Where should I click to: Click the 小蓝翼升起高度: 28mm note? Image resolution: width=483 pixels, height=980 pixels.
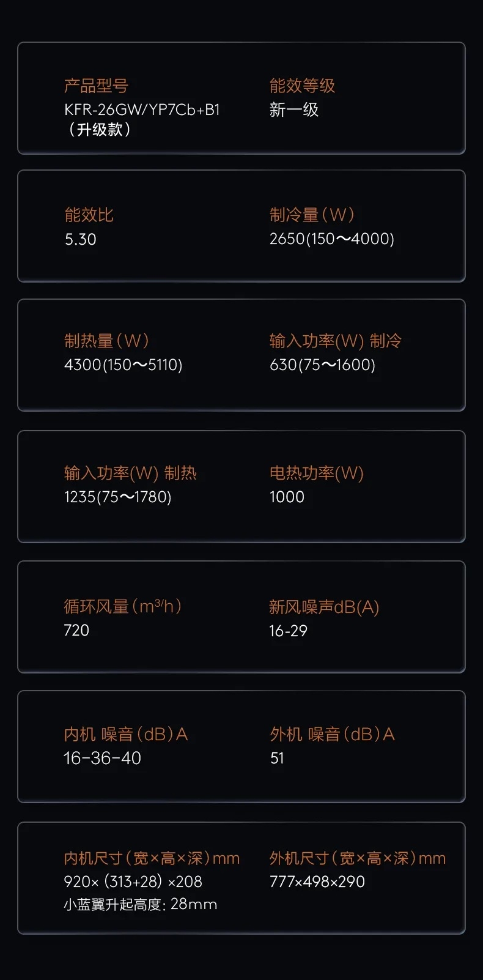tap(140, 904)
